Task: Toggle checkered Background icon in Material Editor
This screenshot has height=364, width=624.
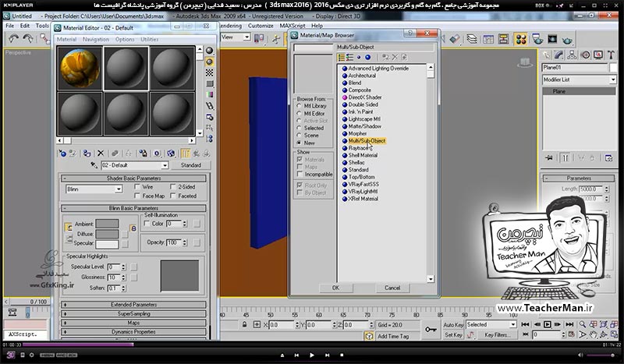Action: pos(209,72)
